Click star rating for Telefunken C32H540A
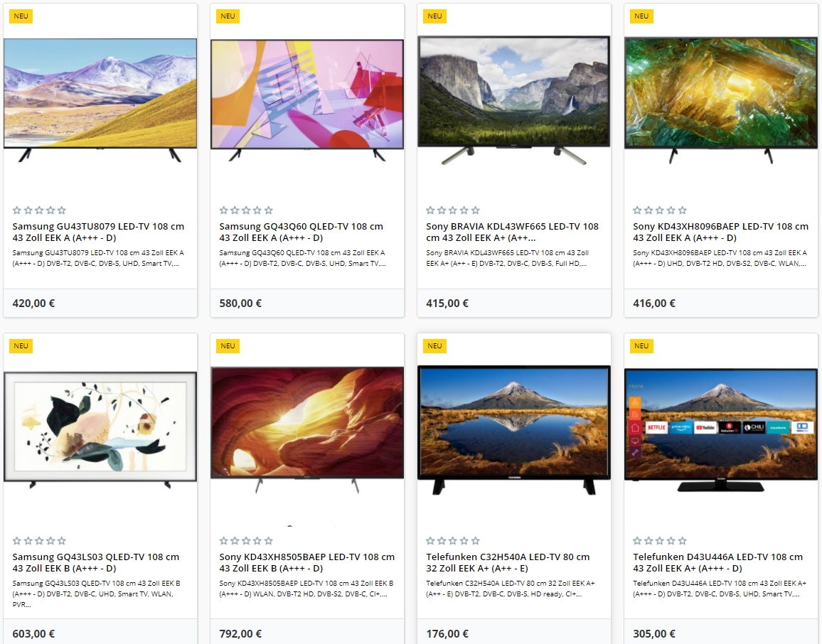Image resolution: width=822 pixels, height=644 pixels. click(453, 540)
